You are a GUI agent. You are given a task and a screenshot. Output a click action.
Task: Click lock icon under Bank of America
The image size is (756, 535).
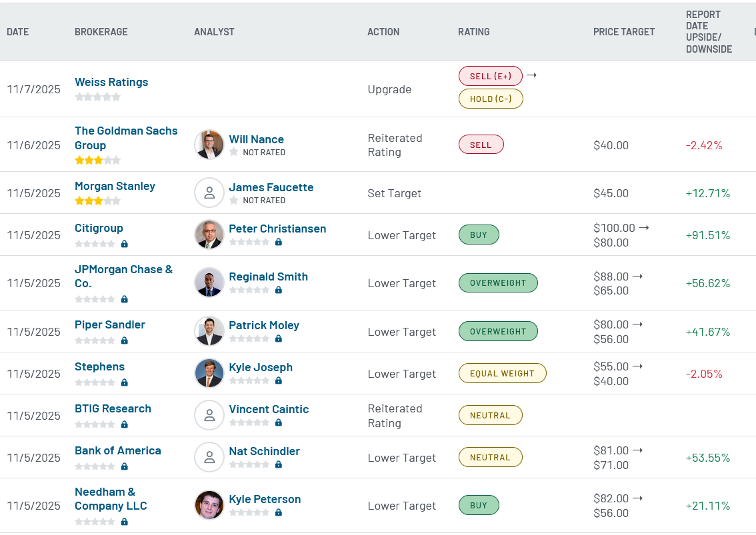click(125, 466)
